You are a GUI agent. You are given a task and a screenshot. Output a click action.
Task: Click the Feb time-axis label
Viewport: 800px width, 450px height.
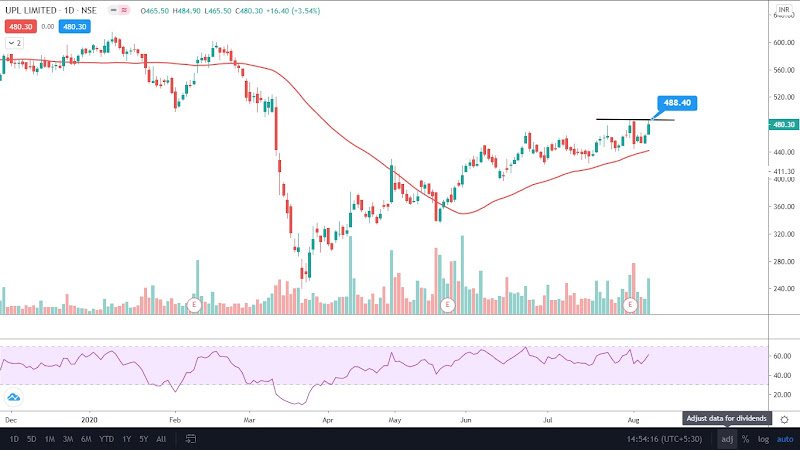click(x=175, y=420)
